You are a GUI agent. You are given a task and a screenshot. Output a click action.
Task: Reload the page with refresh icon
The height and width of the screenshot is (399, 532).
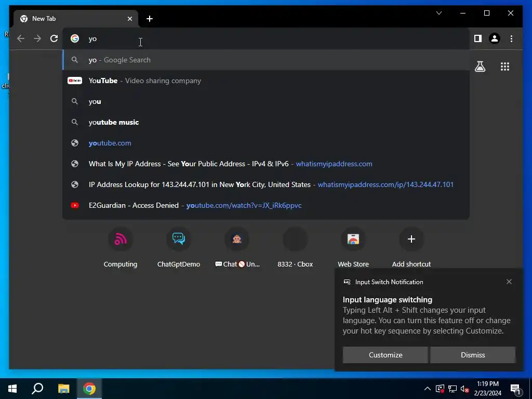pos(54,38)
